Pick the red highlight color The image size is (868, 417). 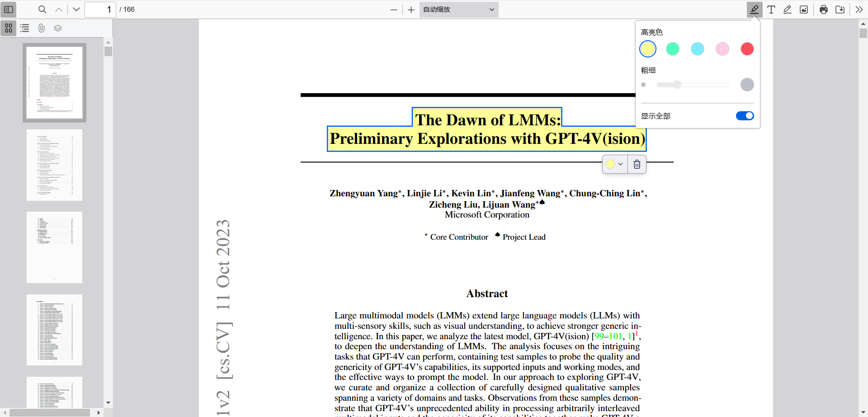click(747, 49)
